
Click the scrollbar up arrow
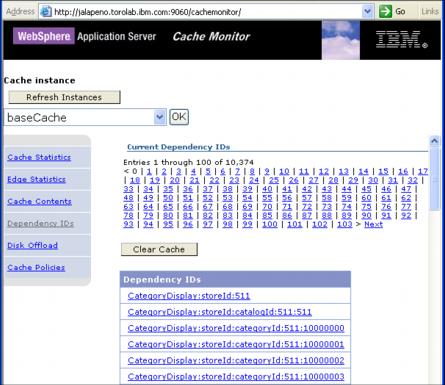[x=434, y=141]
